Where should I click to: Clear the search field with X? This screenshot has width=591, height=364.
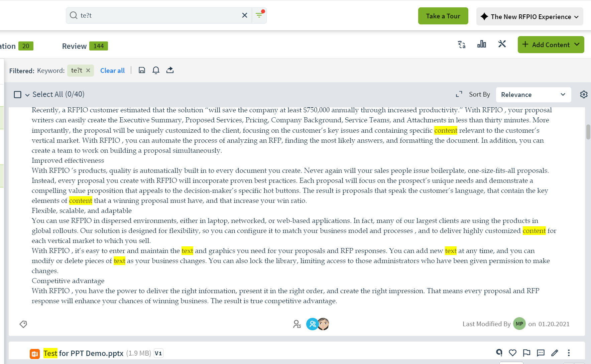[x=245, y=15]
